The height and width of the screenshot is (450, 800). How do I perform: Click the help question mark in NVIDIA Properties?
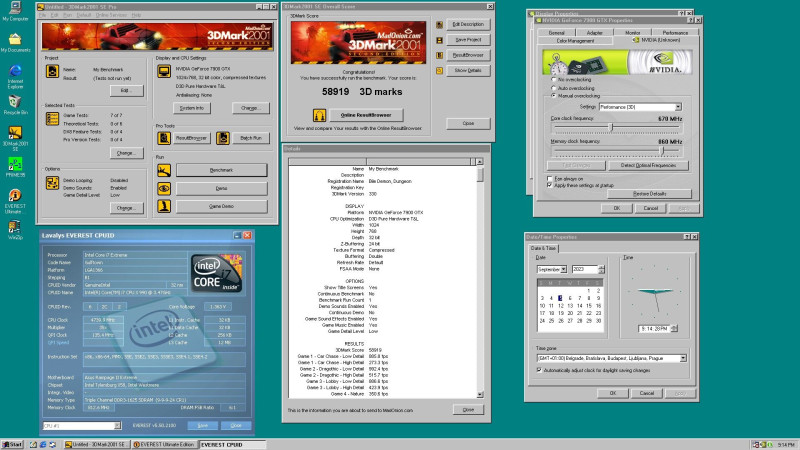pos(690,20)
